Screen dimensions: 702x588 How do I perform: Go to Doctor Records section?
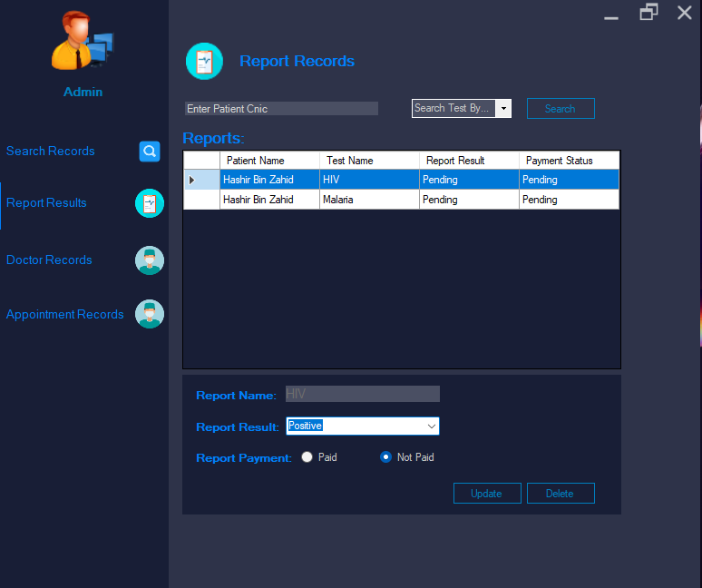point(49,260)
